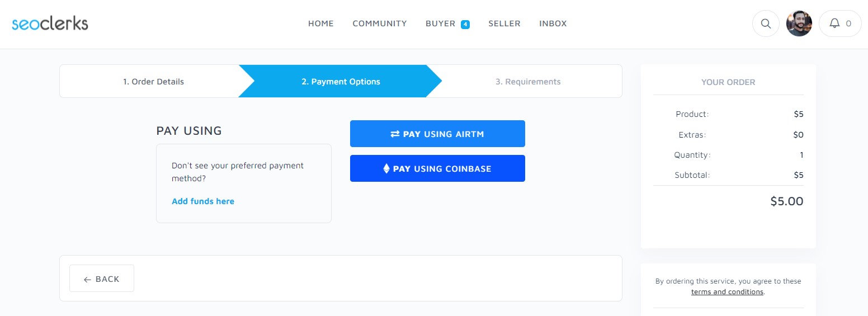The image size is (868, 316).
Task: Click the seoclerks logo
Action: click(x=50, y=23)
